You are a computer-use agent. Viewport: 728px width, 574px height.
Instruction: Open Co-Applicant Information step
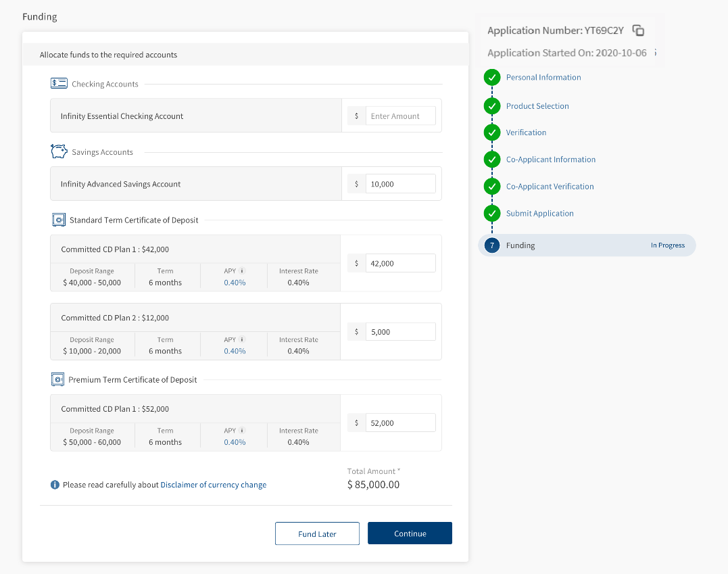550,160
